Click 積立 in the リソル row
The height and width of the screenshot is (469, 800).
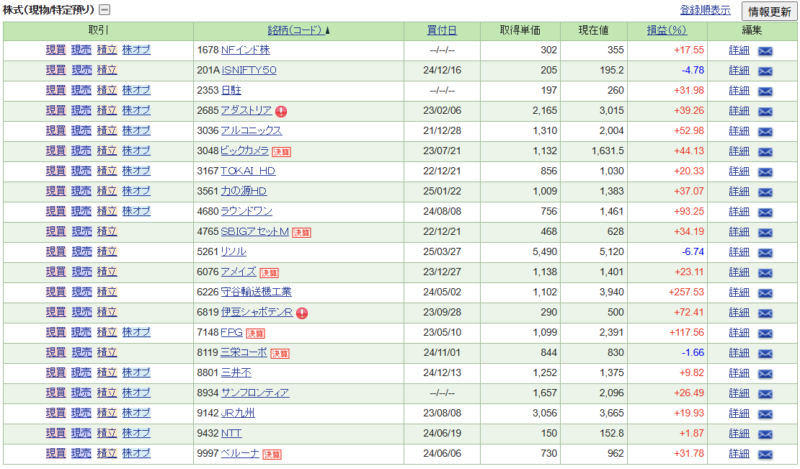107,252
